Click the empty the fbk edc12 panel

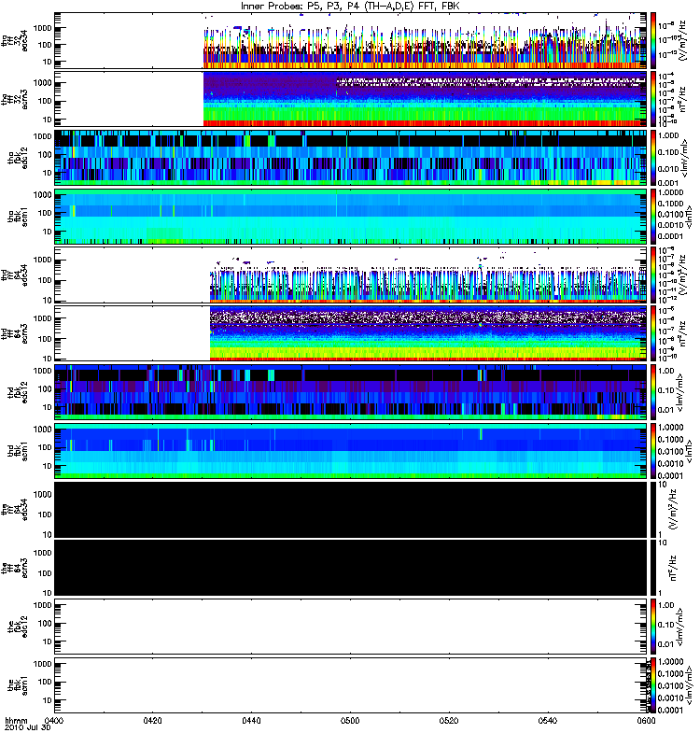[351, 627]
